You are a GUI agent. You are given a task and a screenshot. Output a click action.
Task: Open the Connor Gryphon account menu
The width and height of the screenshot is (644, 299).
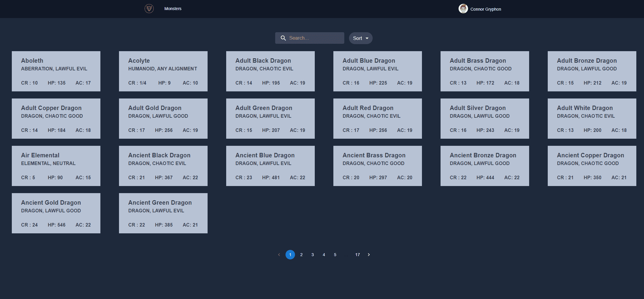point(485,9)
